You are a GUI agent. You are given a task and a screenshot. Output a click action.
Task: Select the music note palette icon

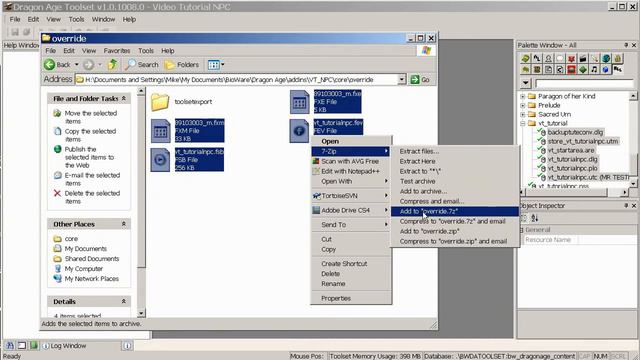(594, 69)
